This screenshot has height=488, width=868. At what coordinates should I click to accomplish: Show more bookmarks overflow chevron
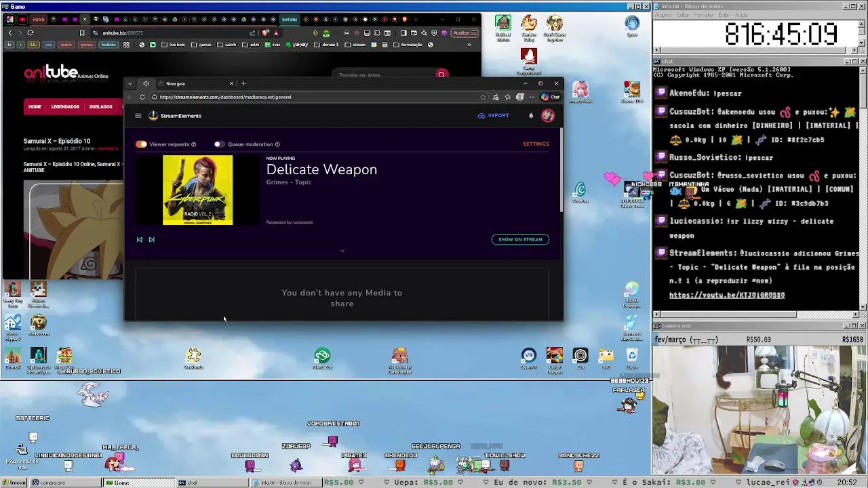coord(469,45)
